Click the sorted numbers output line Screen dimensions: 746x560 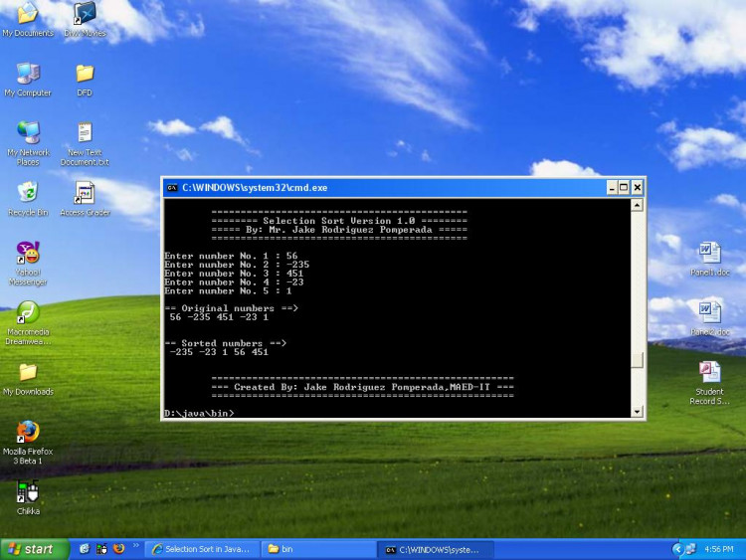(219, 352)
